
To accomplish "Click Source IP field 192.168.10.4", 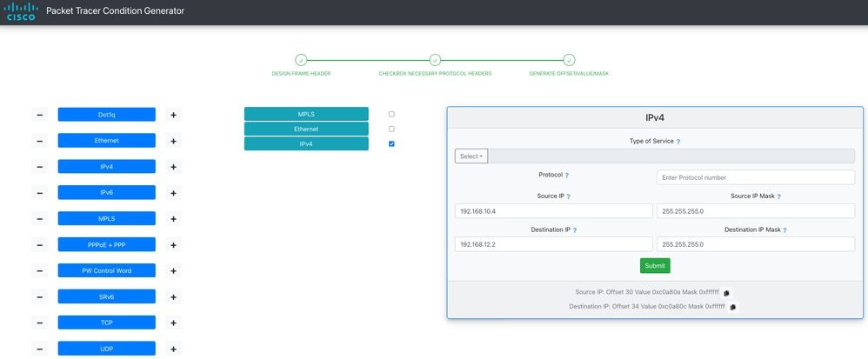I will point(553,211).
